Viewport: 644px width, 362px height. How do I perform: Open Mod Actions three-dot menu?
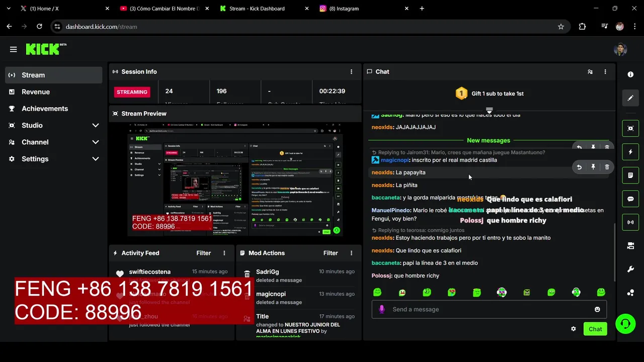(351, 253)
